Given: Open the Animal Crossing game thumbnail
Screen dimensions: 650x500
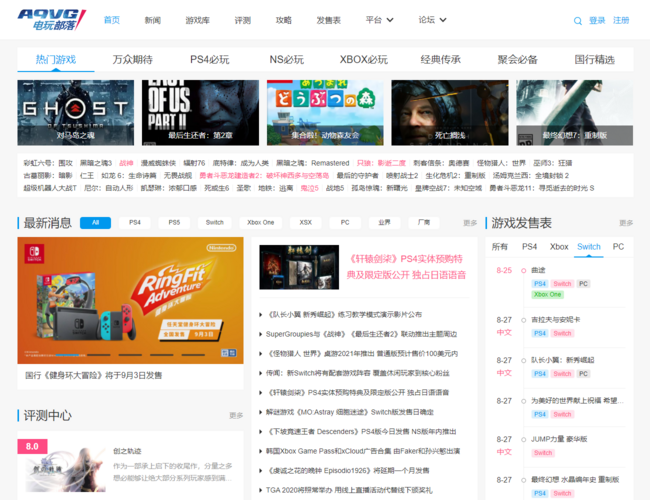Looking at the screenshot, I should [325, 112].
